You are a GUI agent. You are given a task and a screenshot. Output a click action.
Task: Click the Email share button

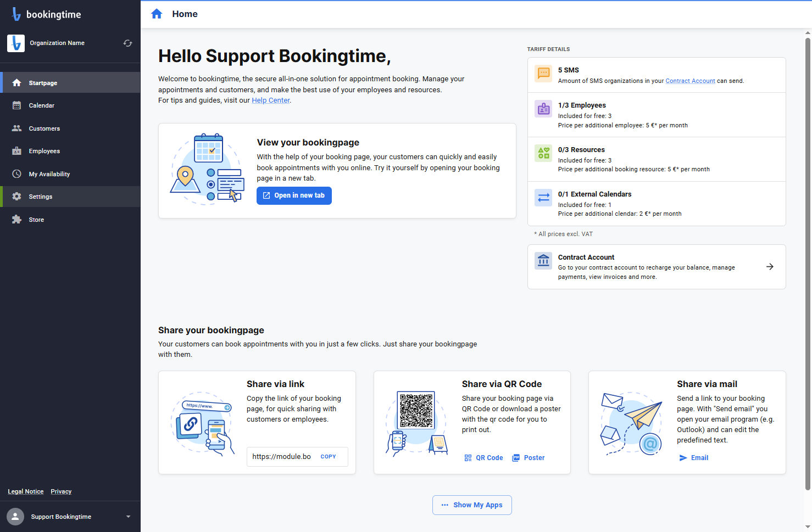694,458
